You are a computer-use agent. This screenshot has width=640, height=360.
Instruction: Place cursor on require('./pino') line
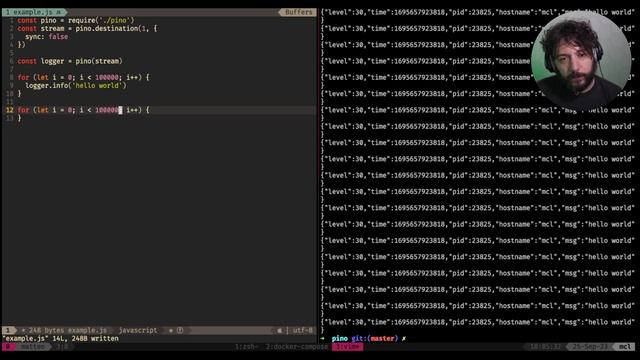76,20
